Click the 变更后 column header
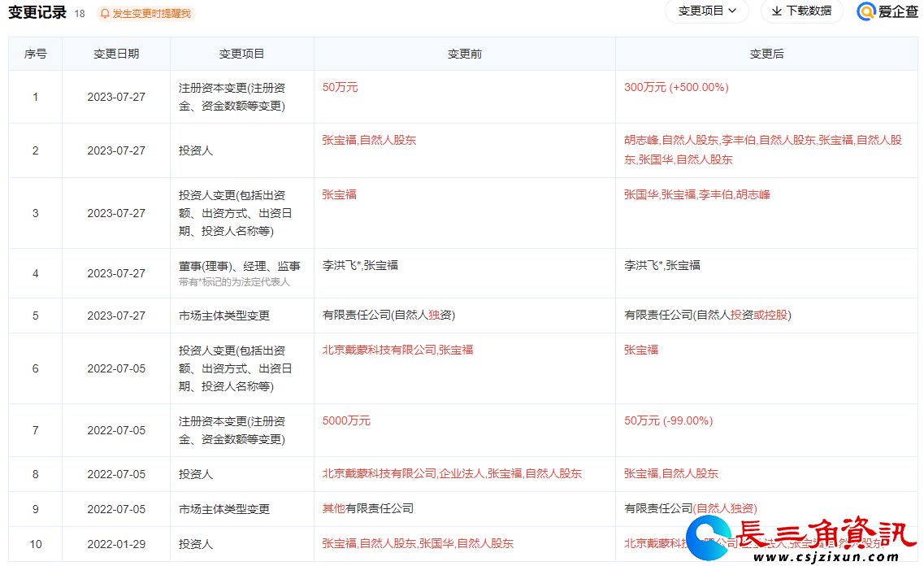 [766, 54]
